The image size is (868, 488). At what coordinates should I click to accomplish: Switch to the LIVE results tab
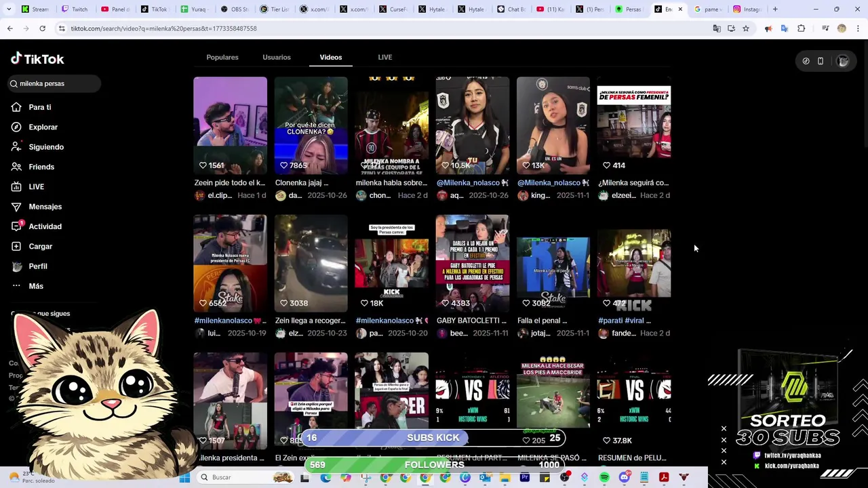385,57
